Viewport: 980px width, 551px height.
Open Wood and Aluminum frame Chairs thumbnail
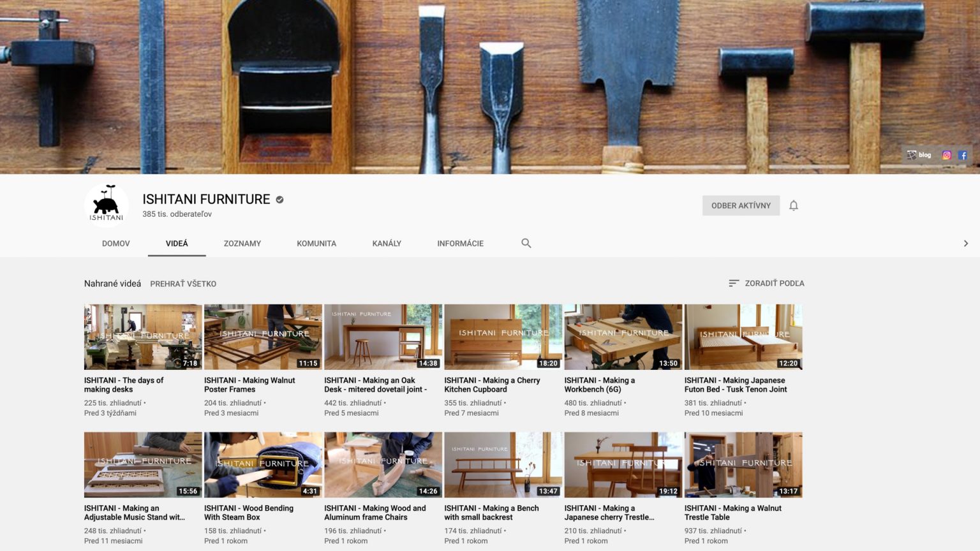coord(383,465)
